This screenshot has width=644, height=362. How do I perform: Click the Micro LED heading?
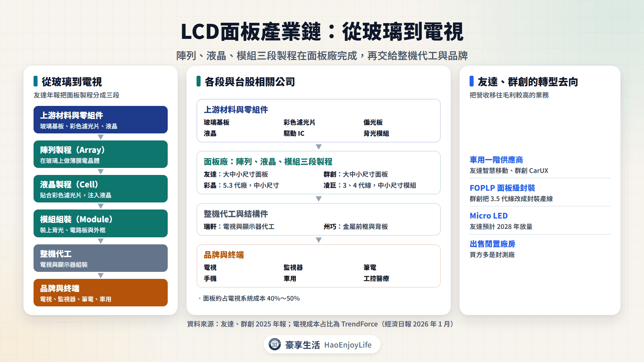click(x=489, y=216)
